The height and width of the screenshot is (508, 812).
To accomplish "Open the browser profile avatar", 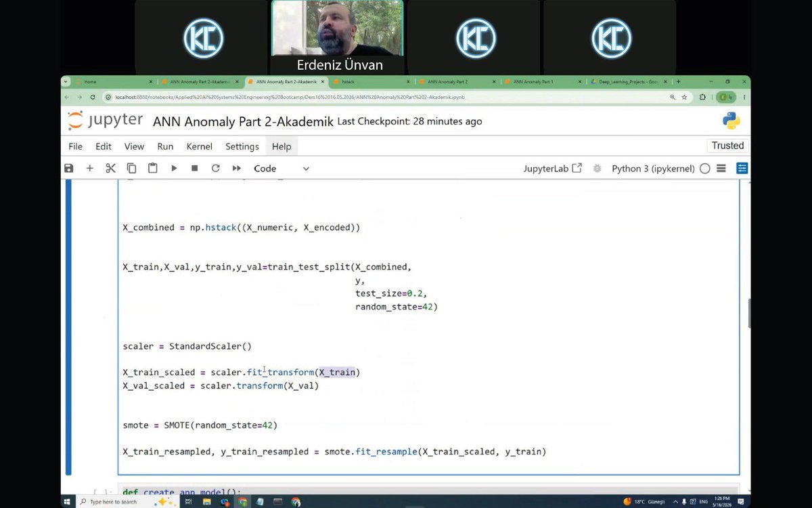I will [x=725, y=97].
